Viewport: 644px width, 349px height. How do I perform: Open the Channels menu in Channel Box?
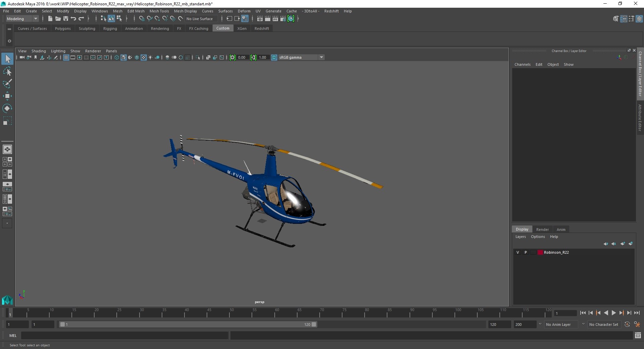(522, 64)
